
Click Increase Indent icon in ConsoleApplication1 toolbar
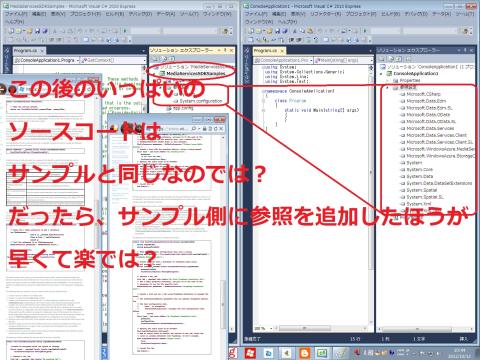[299, 39]
